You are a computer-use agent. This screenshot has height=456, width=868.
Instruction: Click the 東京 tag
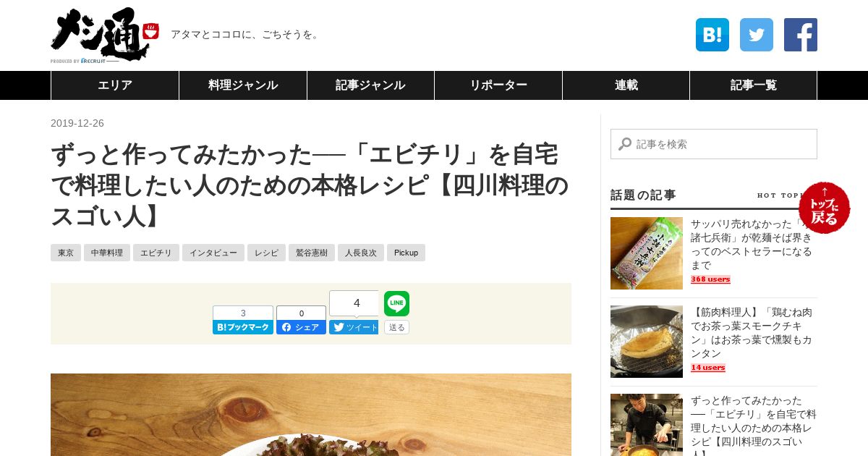point(66,253)
